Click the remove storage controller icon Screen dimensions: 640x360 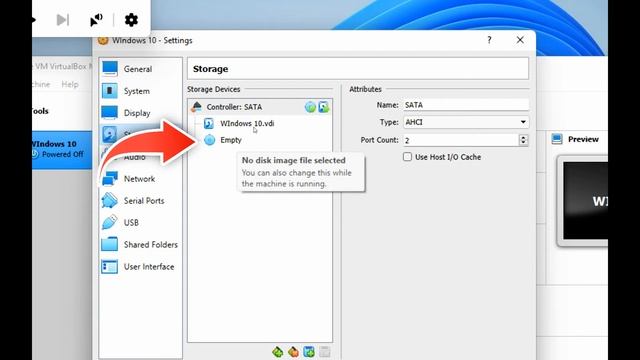click(293, 351)
